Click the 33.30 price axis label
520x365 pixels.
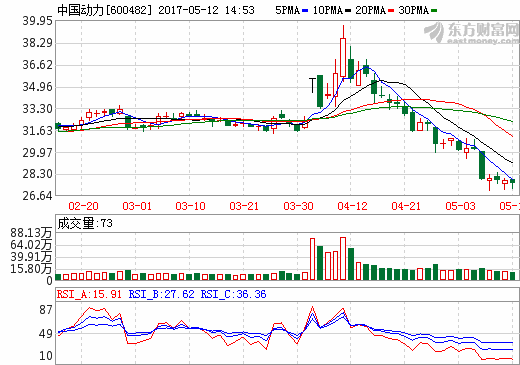[x=38, y=109]
